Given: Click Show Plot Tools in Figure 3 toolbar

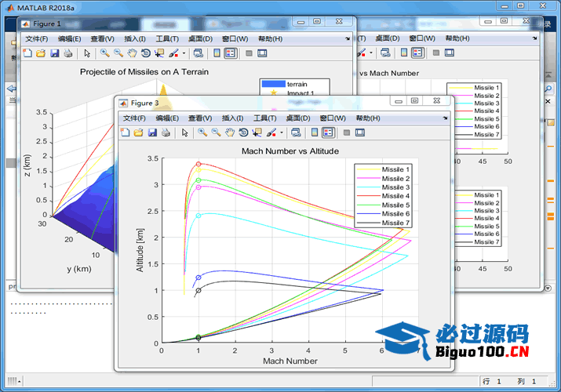Looking at the screenshot, I should [360, 132].
